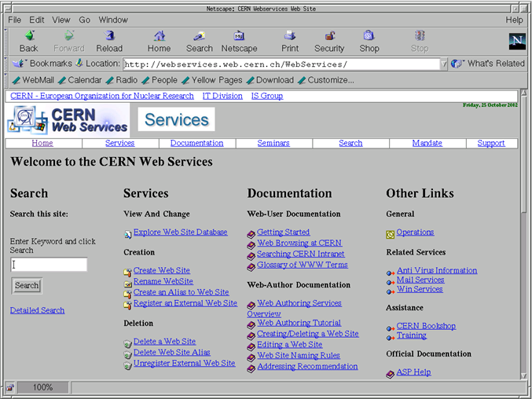The height and width of the screenshot is (399, 532).
Task: Click the Stop traffic-light icon
Action: [420, 35]
